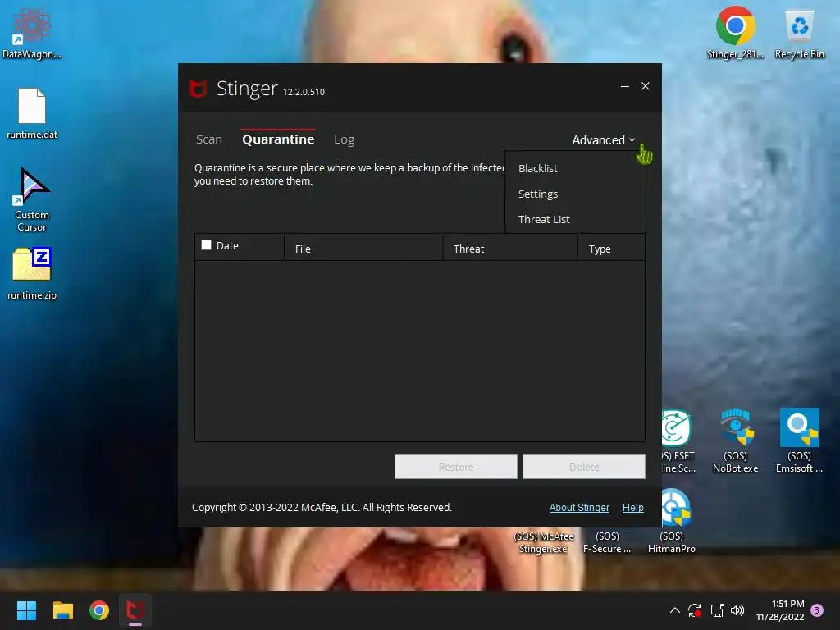Open File Explorer from the taskbar
Image resolution: width=840 pixels, height=630 pixels.
[x=62, y=610]
